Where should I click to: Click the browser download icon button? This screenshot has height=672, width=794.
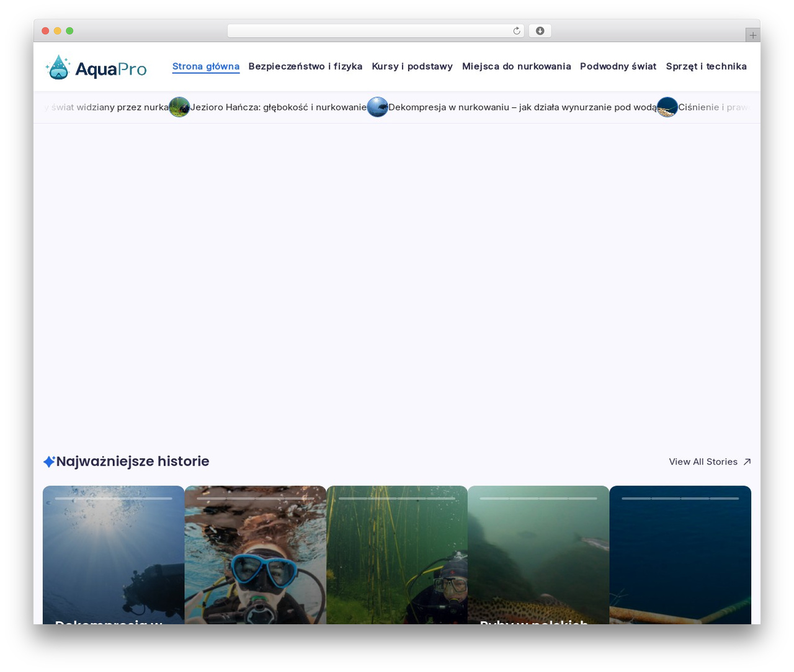pyautogui.click(x=540, y=31)
